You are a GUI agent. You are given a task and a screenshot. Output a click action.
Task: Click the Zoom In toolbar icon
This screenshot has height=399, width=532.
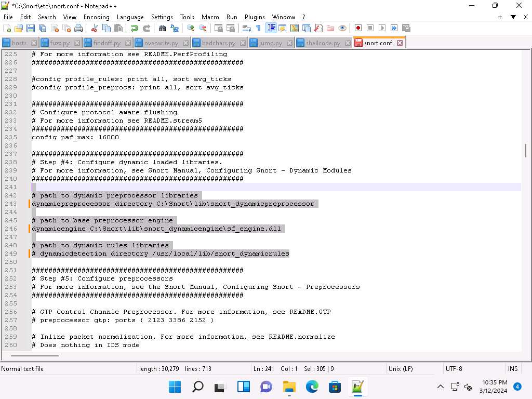click(x=191, y=28)
